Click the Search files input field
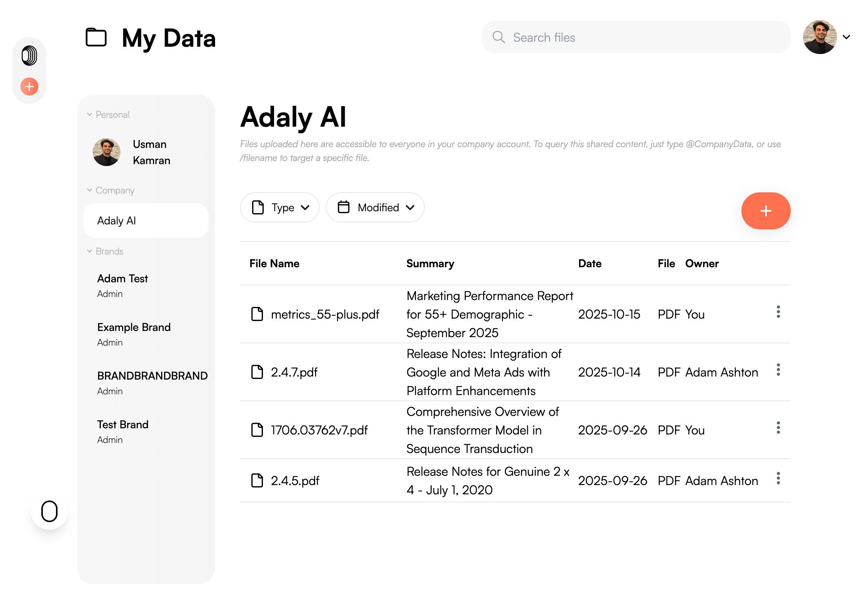 (x=641, y=37)
